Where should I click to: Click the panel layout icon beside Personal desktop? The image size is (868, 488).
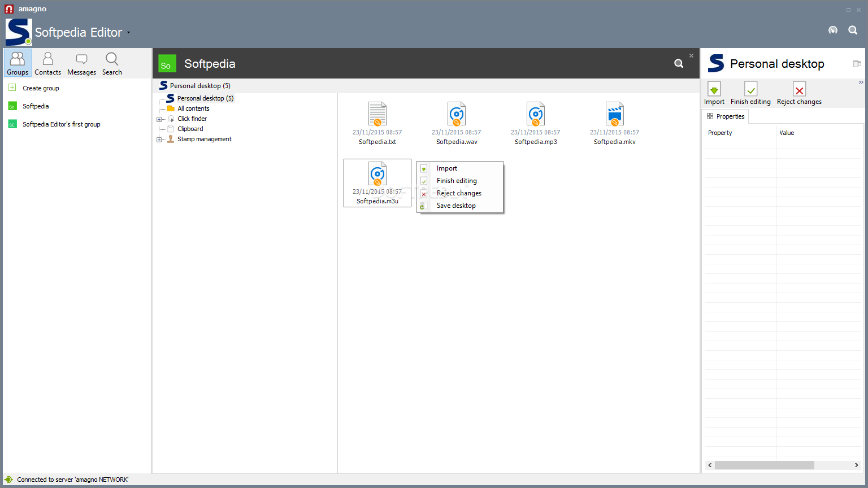tap(857, 64)
